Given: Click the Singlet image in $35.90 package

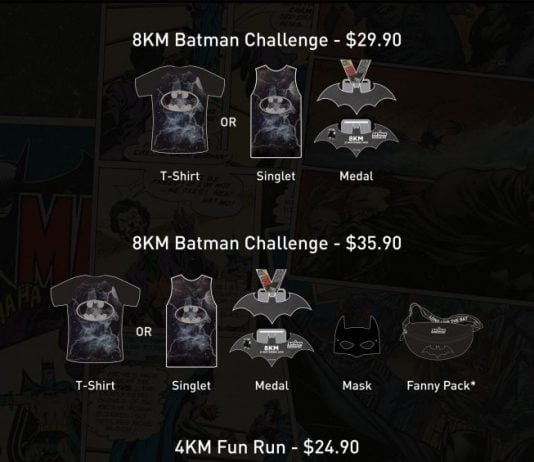Looking at the screenshot, I should tap(191, 321).
